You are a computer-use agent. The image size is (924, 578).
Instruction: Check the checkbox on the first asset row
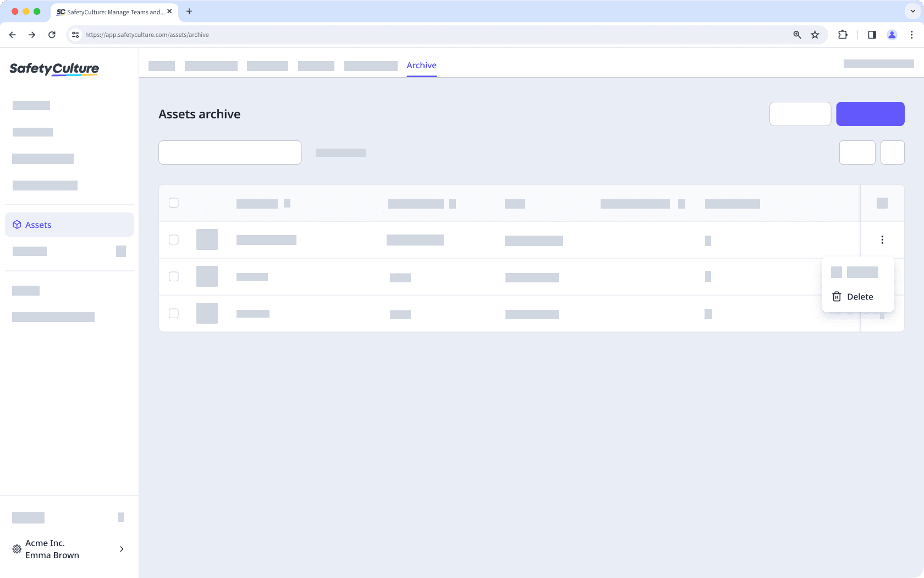(x=174, y=239)
